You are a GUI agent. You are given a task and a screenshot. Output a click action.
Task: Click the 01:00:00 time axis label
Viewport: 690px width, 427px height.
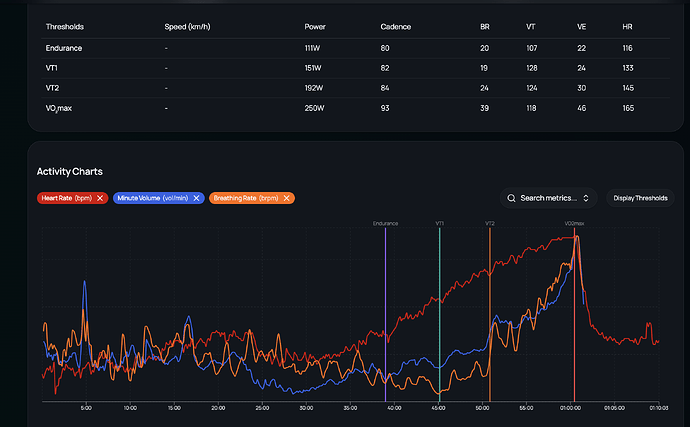(x=570, y=408)
